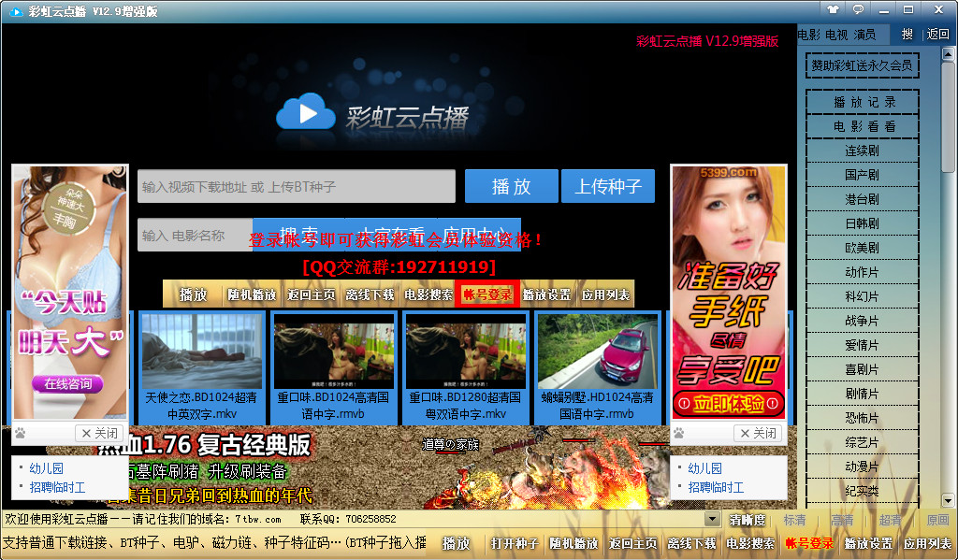
Task: Click the large blue 播放 button
Action: point(512,186)
